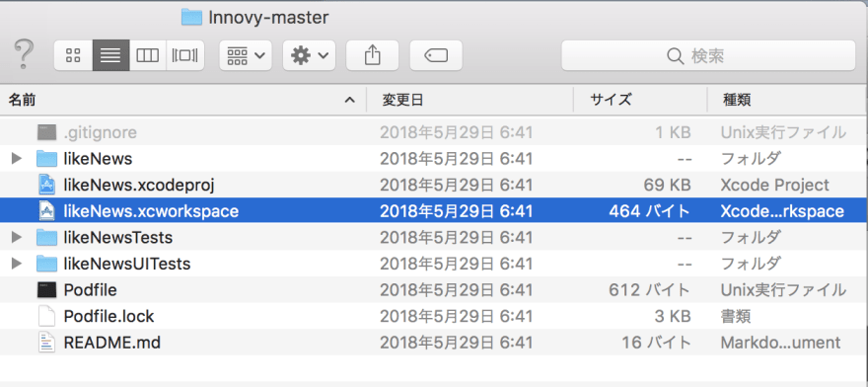The image size is (868, 387).
Task: Click the 612 バイト size cell
Action: pos(650,290)
